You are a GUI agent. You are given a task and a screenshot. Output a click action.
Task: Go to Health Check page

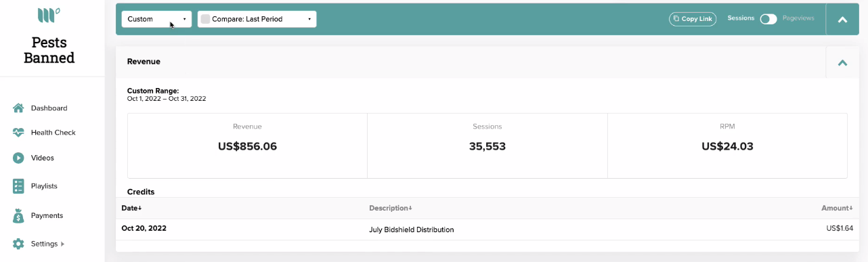pyautogui.click(x=53, y=133)
